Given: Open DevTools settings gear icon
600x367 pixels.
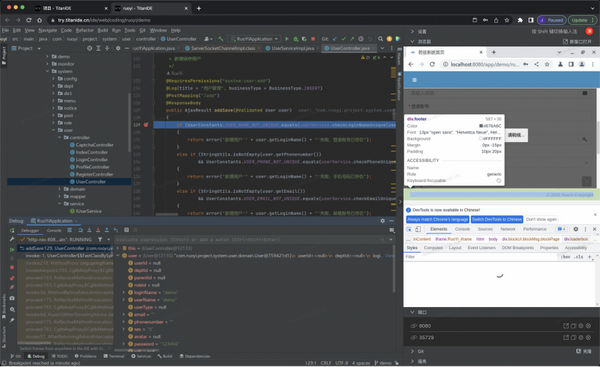Looking at the screenshot, I should coord(576,229).
